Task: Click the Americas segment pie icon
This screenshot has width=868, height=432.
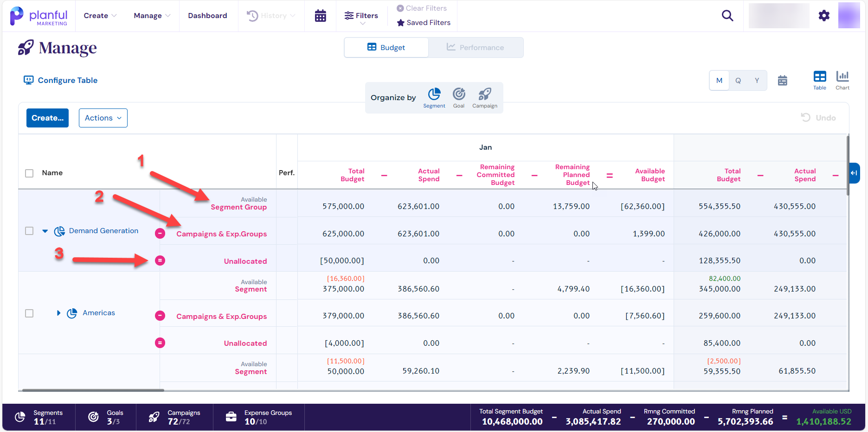Action: click(72, 313)
